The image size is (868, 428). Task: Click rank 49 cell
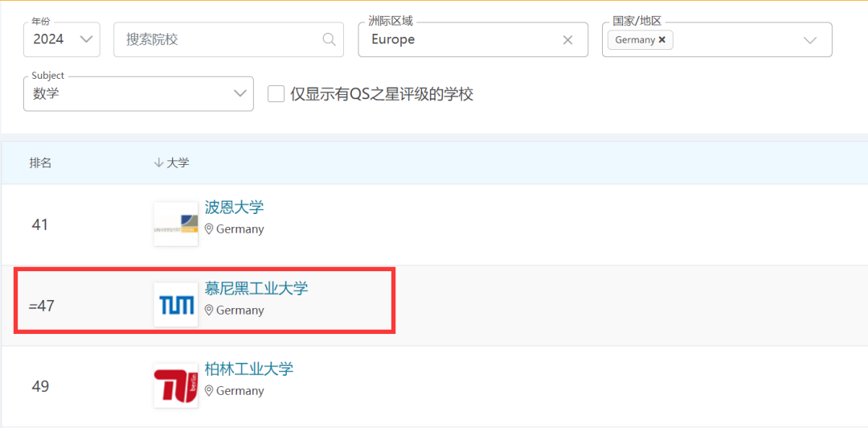click(x=40, y=386)
